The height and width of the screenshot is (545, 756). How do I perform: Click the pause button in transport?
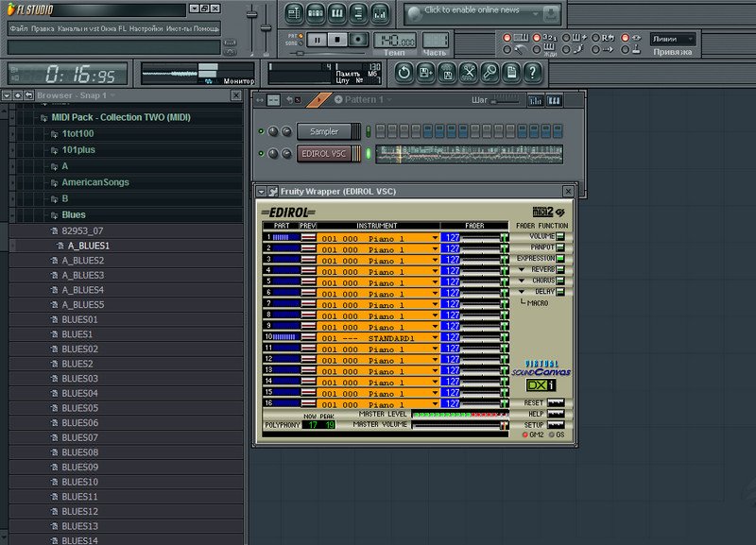click(x=317, y=40)
